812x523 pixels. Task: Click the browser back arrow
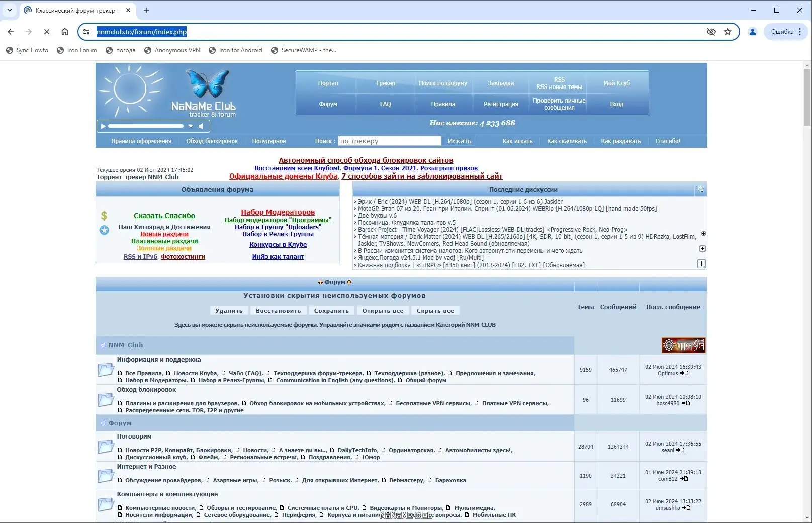coord(11,32)
